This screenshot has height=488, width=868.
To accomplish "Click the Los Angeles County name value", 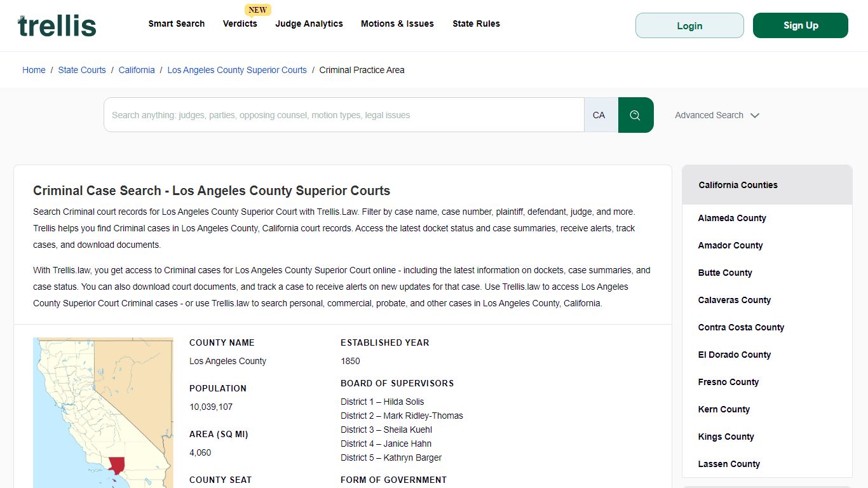I will (227, 361).
